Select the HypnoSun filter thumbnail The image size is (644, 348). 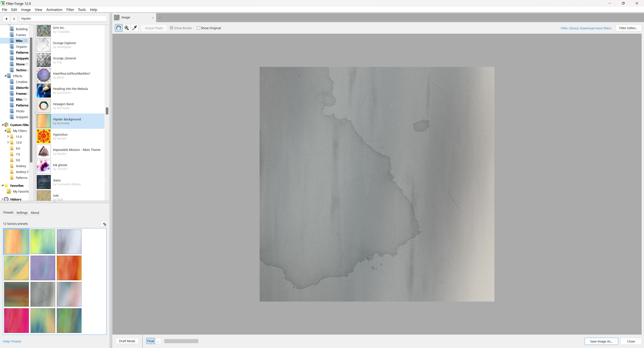click(x=44, y=136)
